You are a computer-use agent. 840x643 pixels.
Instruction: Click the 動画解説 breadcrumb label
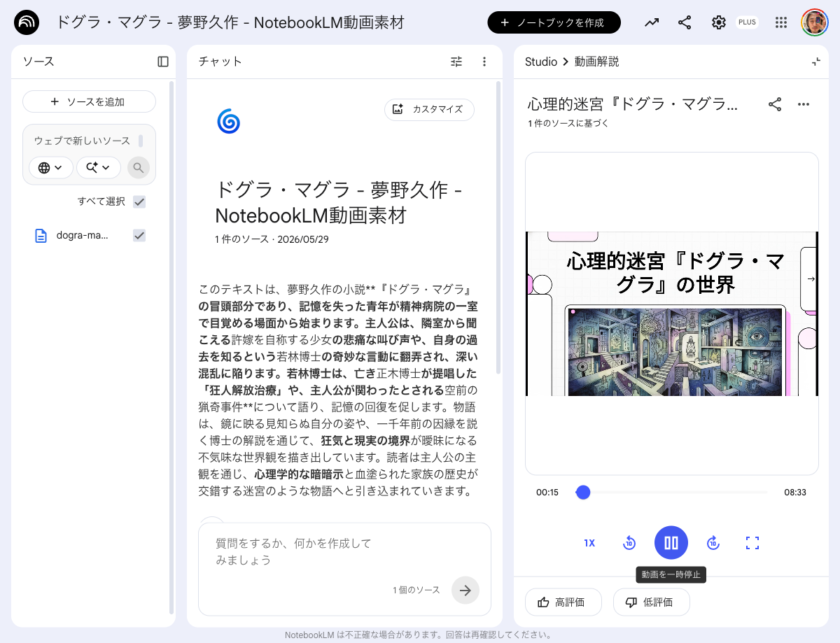tap(596, 62)
